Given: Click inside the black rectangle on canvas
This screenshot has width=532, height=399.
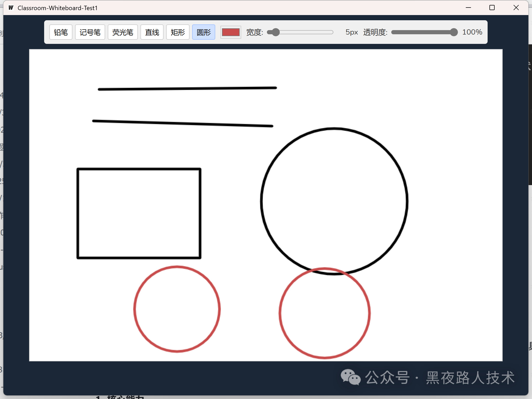Looking at the screenshot, I should point(139,213).
